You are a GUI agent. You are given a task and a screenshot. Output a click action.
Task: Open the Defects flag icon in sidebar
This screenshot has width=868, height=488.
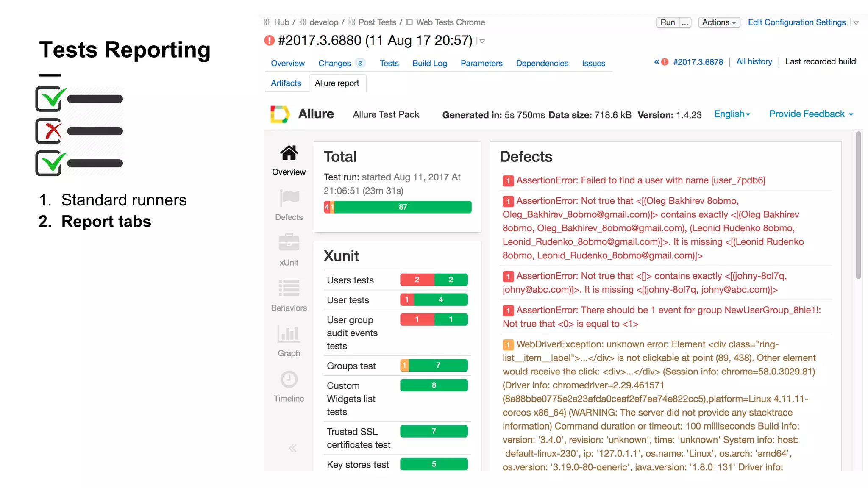tap(289, 197)
